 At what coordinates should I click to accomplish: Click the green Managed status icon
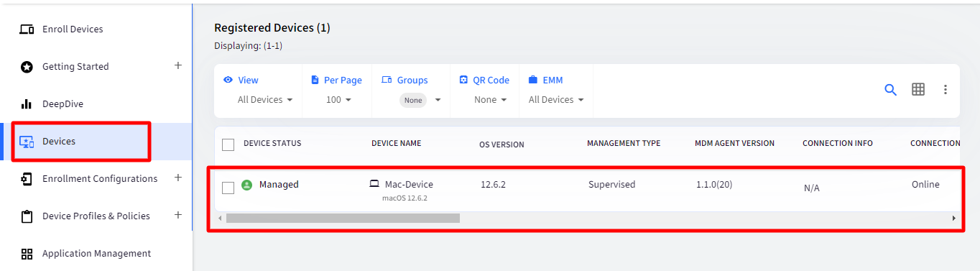click(246, 185)
